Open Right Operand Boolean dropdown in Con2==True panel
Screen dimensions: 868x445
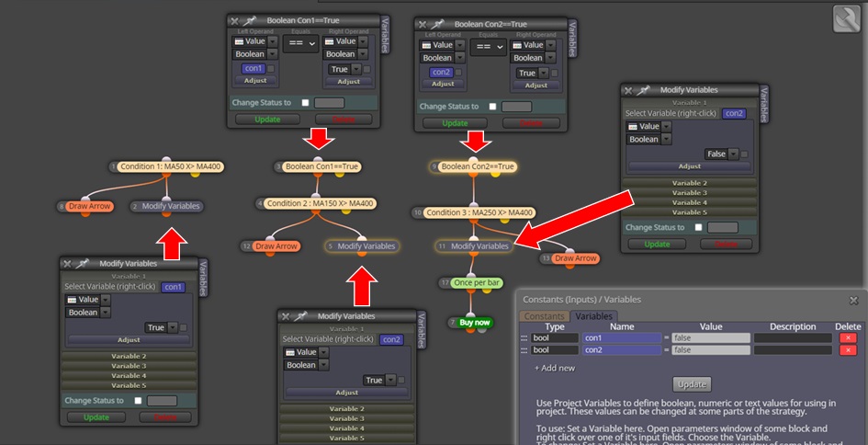tap(550, 58)
